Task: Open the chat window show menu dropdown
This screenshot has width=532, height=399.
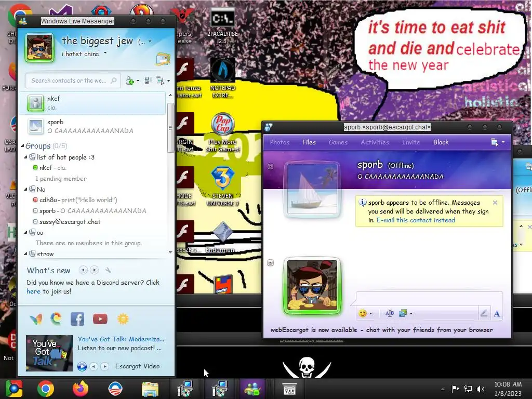Action: (498, 142)
